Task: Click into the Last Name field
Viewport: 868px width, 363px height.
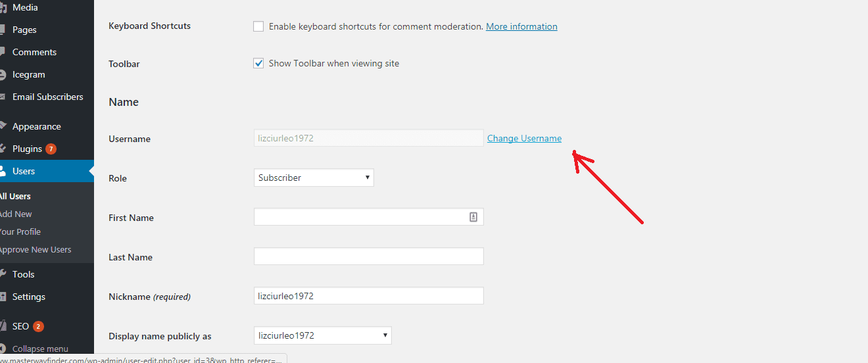Action: 368,256
